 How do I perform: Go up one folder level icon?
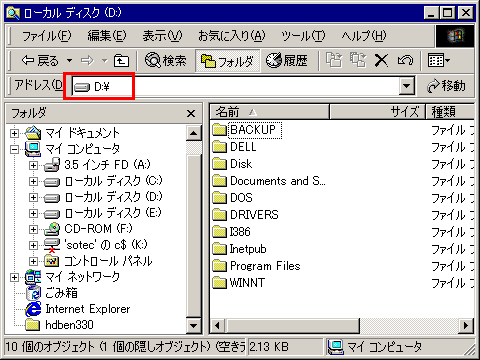pyautogui.click(x=121, y=61)
